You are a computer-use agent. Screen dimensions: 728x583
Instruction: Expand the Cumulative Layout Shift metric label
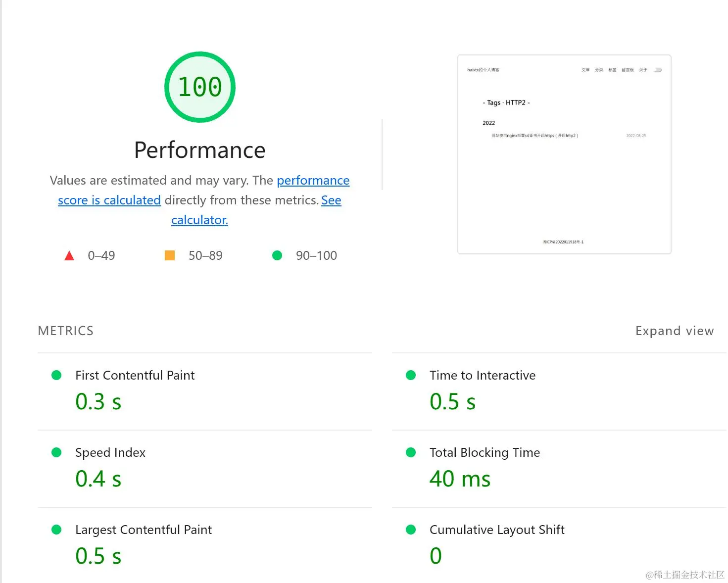pyautogui.click(x=497, y=530)
